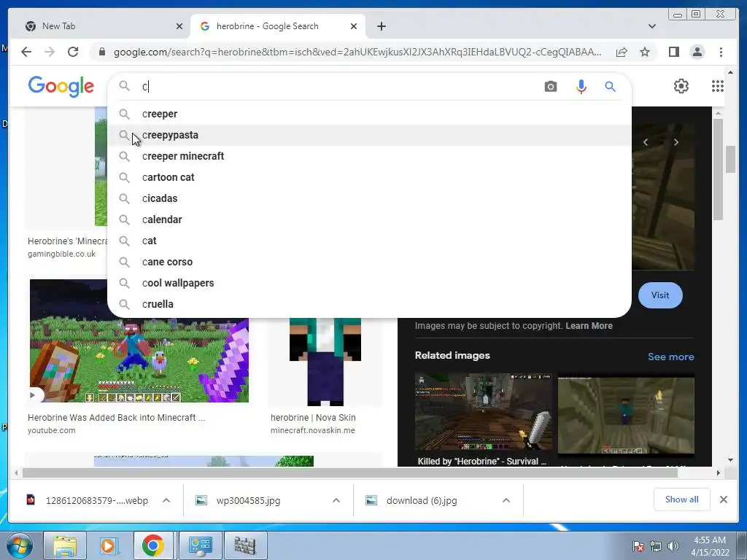Viewport: 747px width, 560px height.
Task: Click the share page icon in address bar
Action: click(x=622, y=52)
